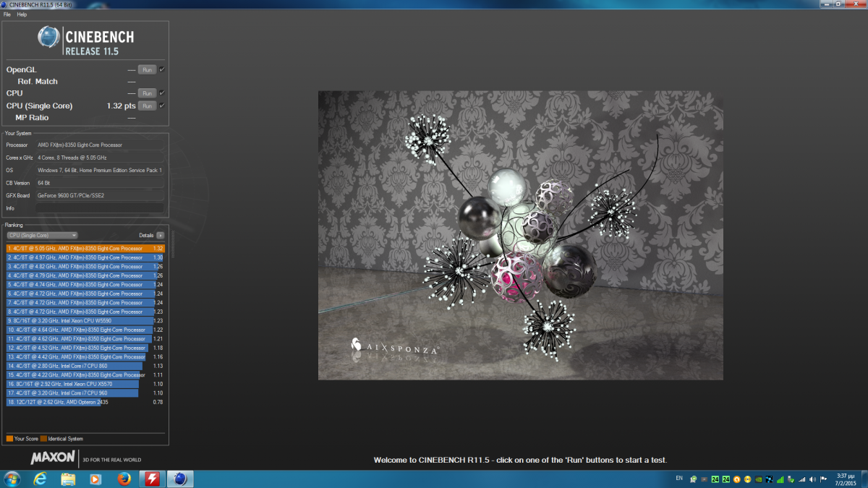Select ranking row 16 Intel Xeon X5570
Screen dimensions: 868x488
pyautogui.click(x=85, y=384)
